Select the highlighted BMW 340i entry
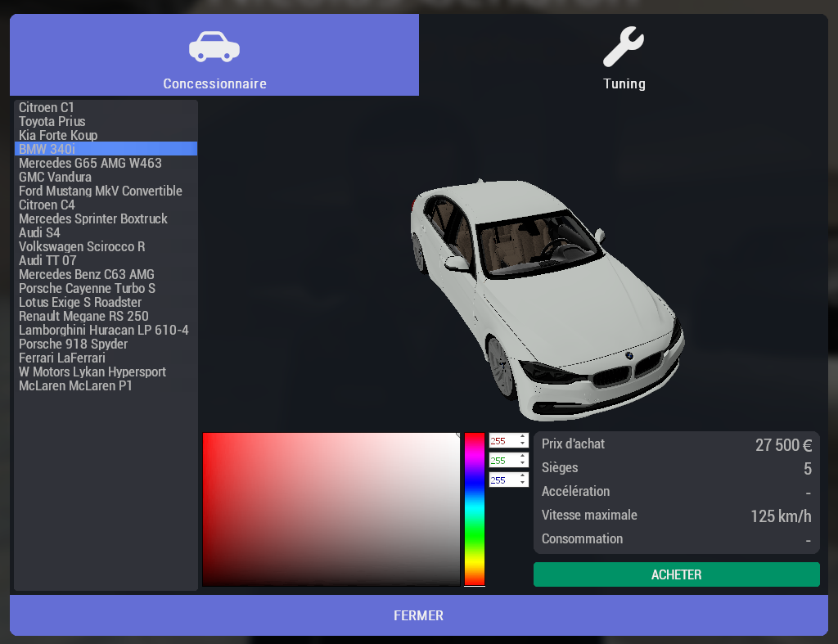 106,149
